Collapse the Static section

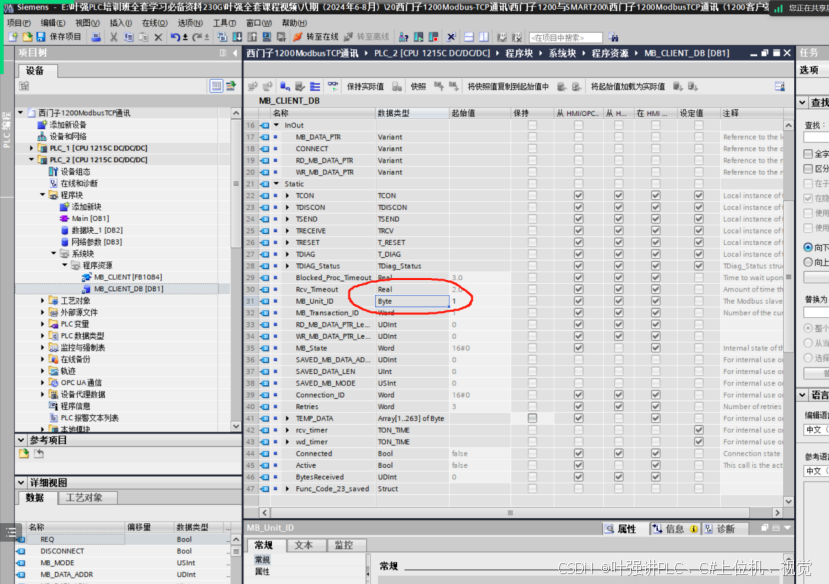[277, 184]
